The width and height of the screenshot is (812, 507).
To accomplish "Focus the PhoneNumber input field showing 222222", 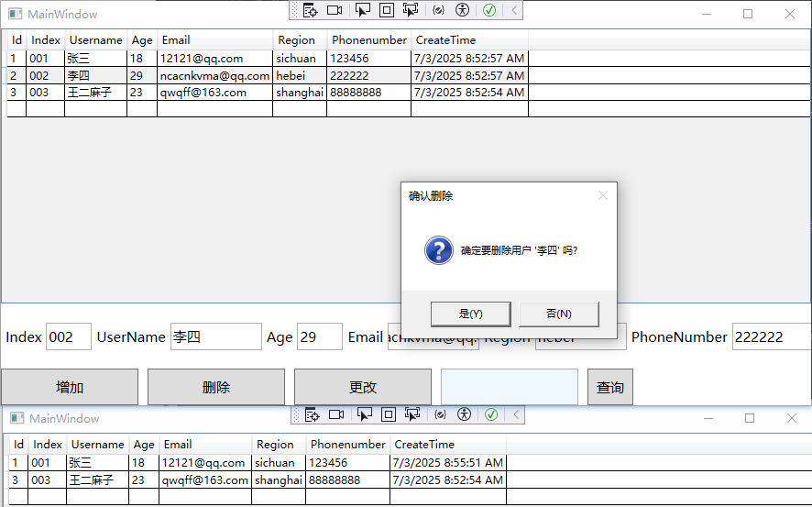I will [x=772, y=336].
